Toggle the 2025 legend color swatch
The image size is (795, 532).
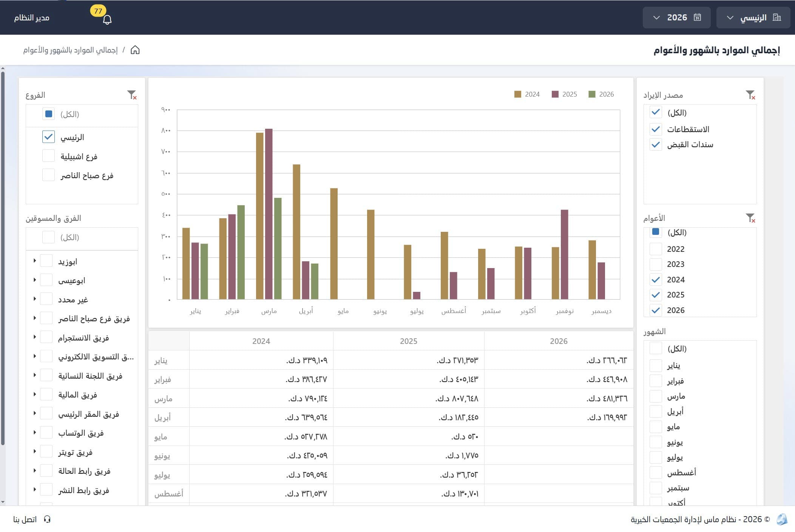[x=555, y=94]
